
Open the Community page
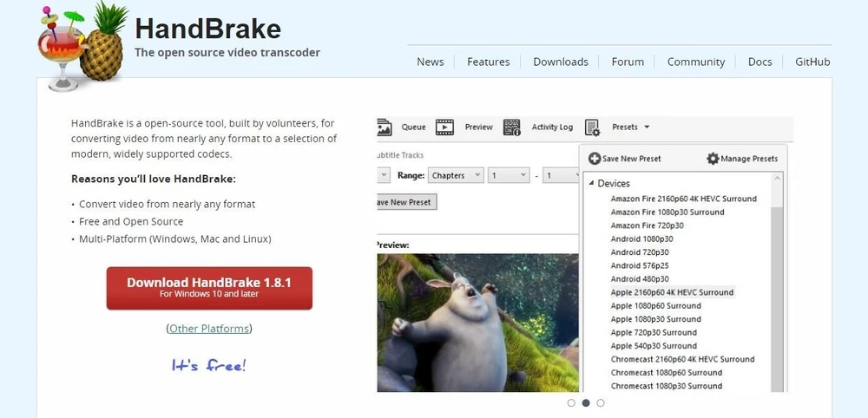tap(696, 62)
